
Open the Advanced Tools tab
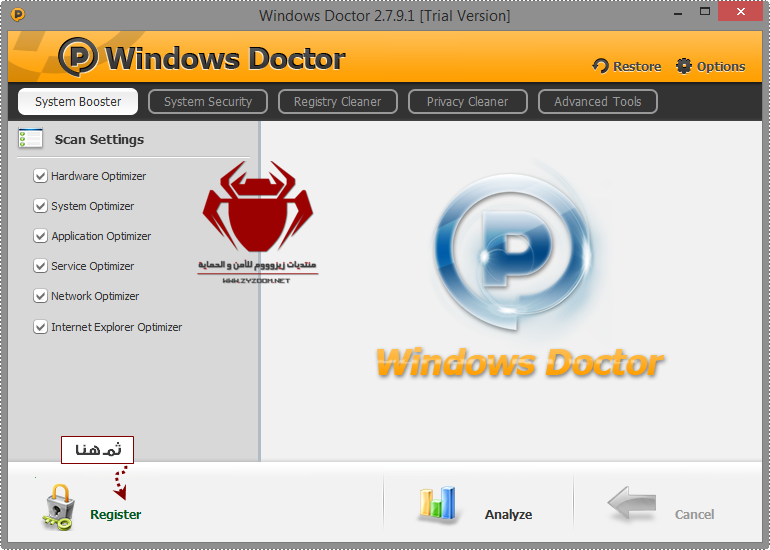tap(598, 102)
